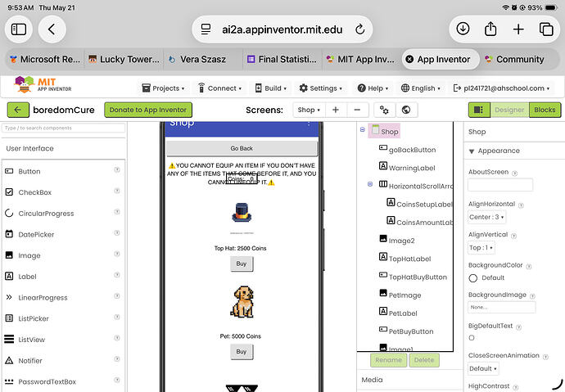Click Rename component button
This screenshot has height=392, width=565.
click(388, 360)
